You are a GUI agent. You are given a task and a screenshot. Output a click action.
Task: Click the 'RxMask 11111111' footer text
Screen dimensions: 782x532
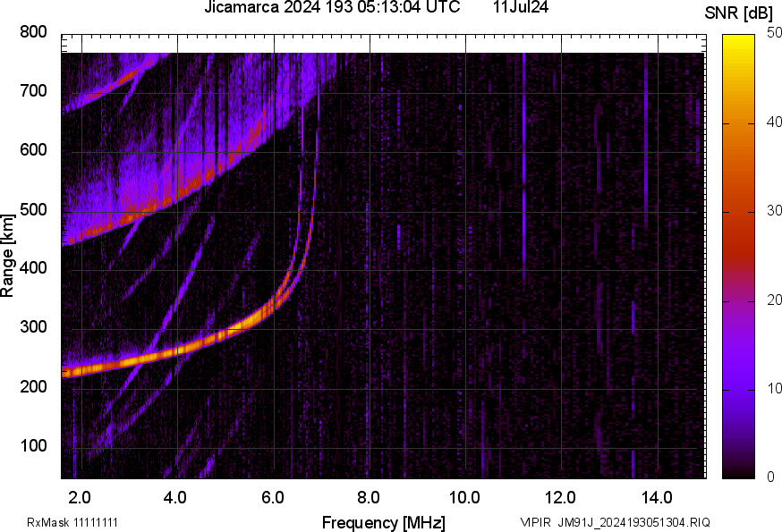[x=72, y=522]
